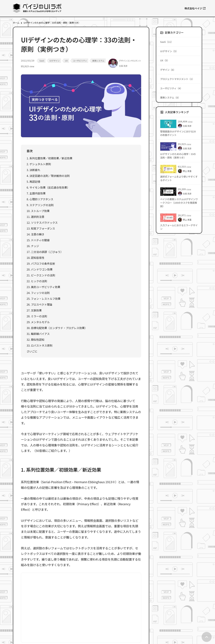This screenshot has width=215, height=644.
Task: Jump to 15. ドハティの閾値 in contents
Action: (x=38, y=240)
